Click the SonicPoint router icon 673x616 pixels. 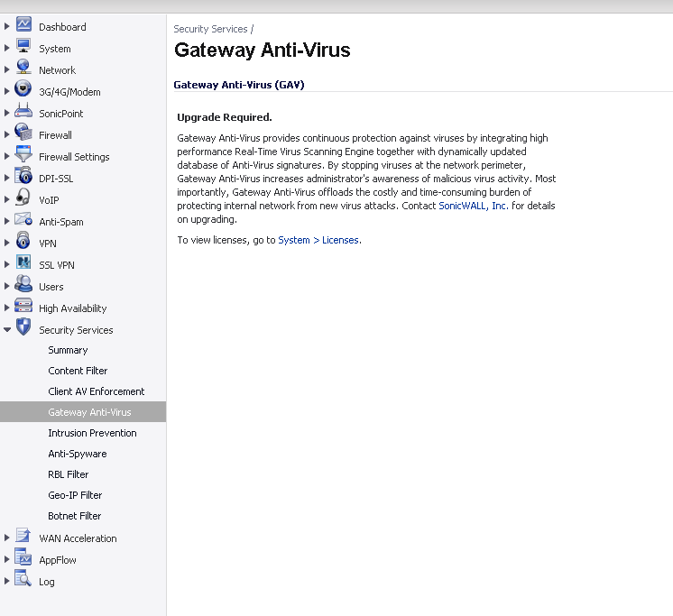point(23,111)
